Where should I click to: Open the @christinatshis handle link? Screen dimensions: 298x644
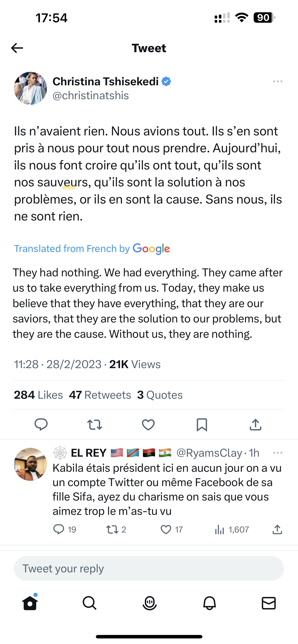[91, 96]
